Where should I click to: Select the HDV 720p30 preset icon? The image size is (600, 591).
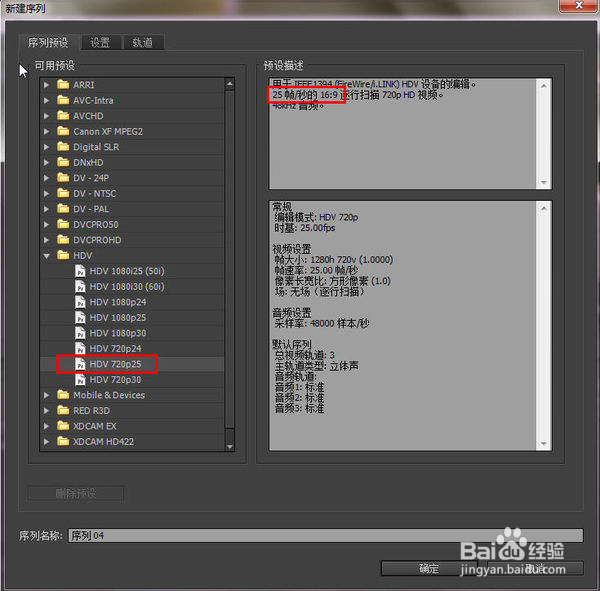(x=81, y=380)
